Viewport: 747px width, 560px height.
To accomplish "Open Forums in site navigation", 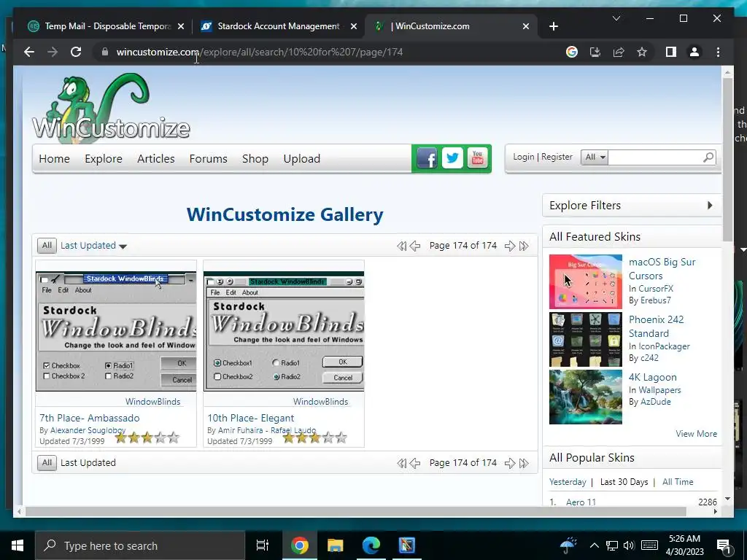I will (x=208, y=158).
